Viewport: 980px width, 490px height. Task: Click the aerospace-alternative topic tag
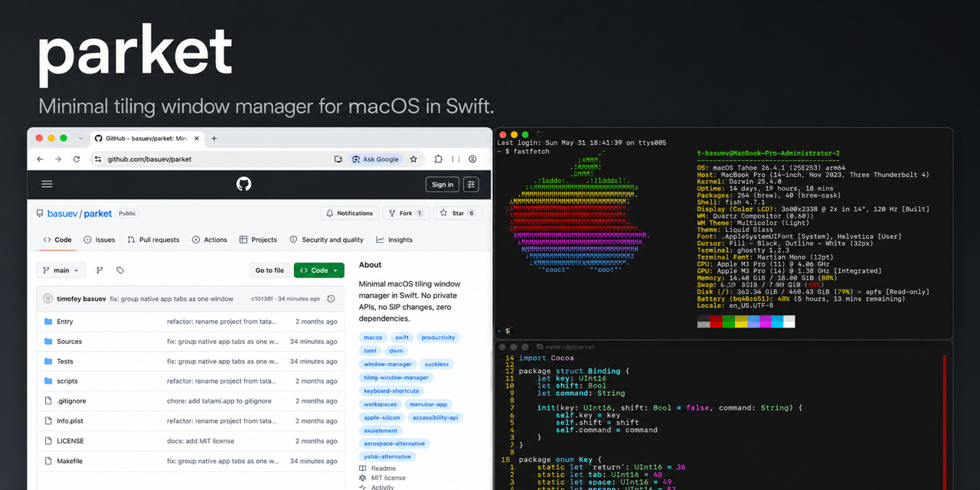coord(394,443)
